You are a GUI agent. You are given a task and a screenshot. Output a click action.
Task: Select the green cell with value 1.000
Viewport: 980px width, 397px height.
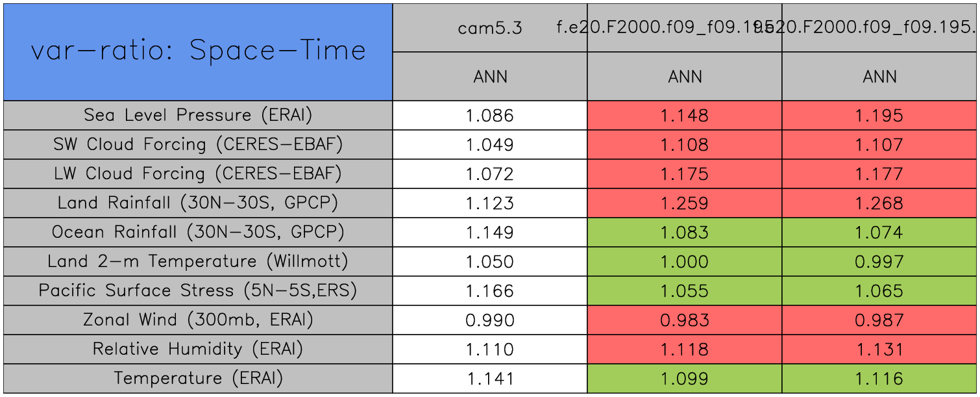684,262
